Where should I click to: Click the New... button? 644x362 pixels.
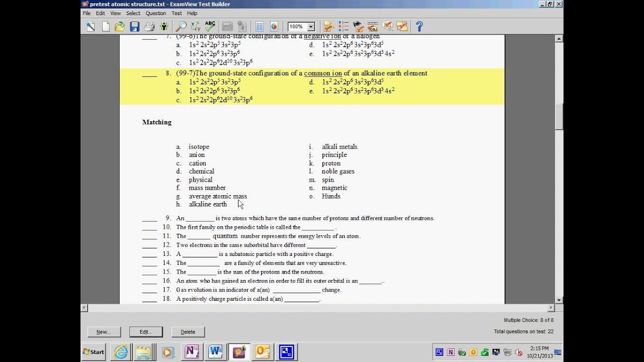104,332
